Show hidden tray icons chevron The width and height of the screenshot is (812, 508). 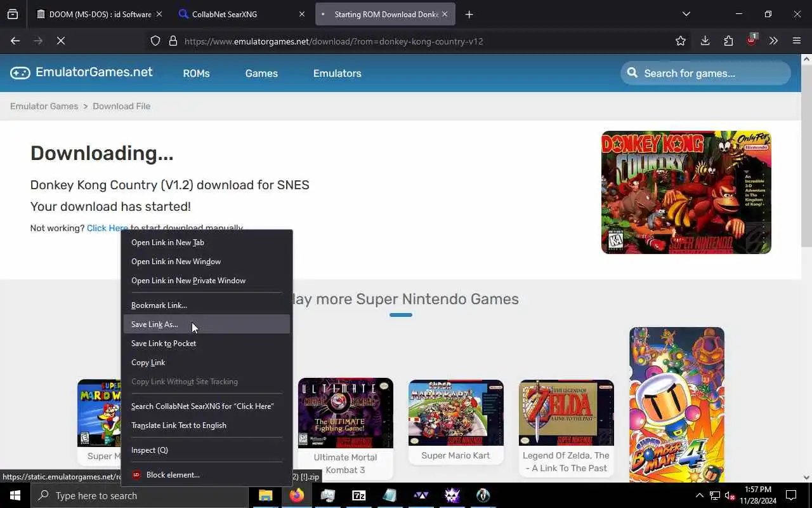699,495
